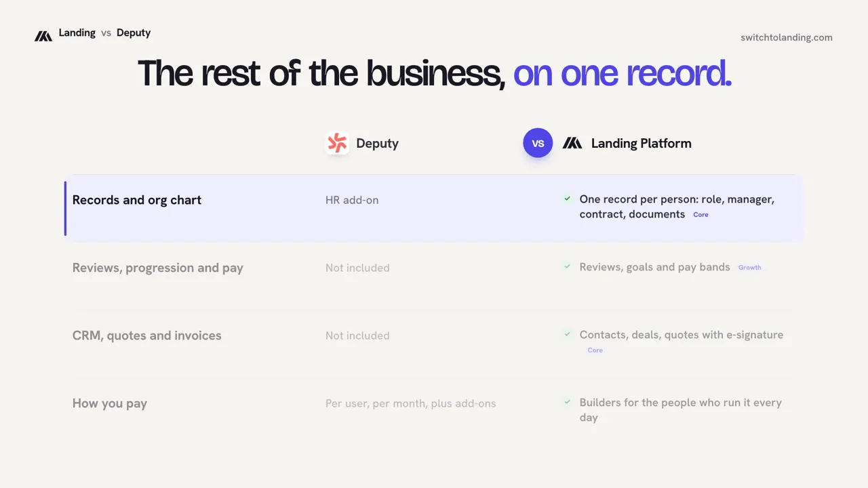The height and width of the screenshot is (488, 868).
Task: Click the Landing Platform logo icon
Action: tap(572, 143)
